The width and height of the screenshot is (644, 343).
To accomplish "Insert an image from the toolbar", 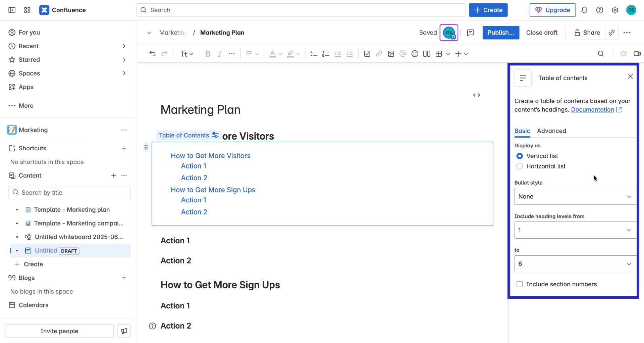I will (391, 54).
